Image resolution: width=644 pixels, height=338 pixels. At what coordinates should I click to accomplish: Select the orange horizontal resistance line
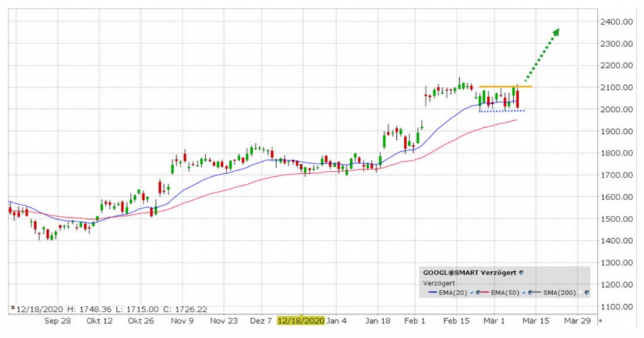(x=505, y=86)
